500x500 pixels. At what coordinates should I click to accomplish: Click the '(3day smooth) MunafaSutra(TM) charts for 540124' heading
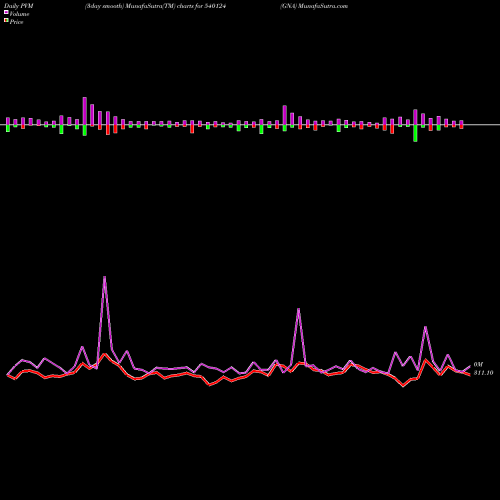(156, 6)
